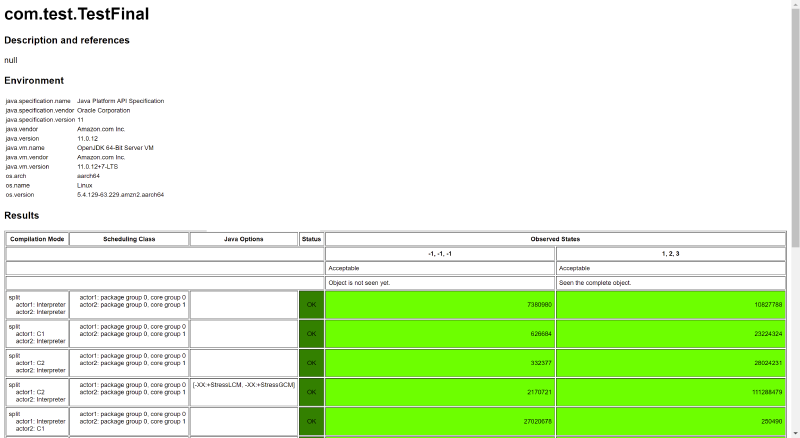The image size is (800, 438).
Task: Select the Description and references heading
Action: (67, 41)
